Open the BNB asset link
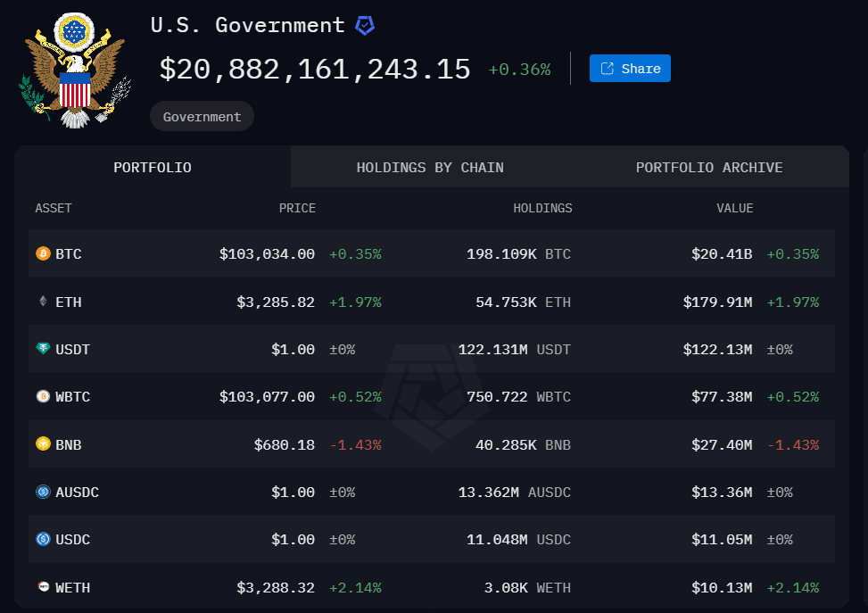Viewport: 868px width, 613px height. (x=69, y=445)
